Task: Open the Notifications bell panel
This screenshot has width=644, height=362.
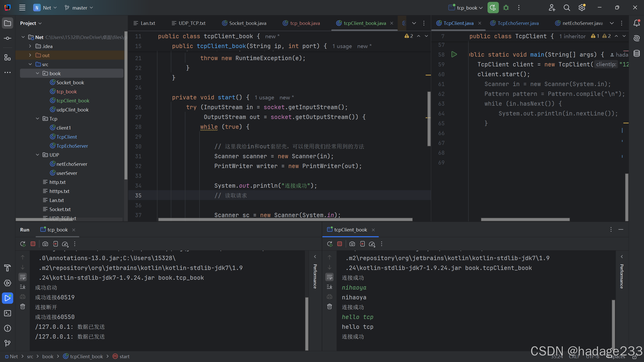Action: pyautogui.click(x=637, y=23)
